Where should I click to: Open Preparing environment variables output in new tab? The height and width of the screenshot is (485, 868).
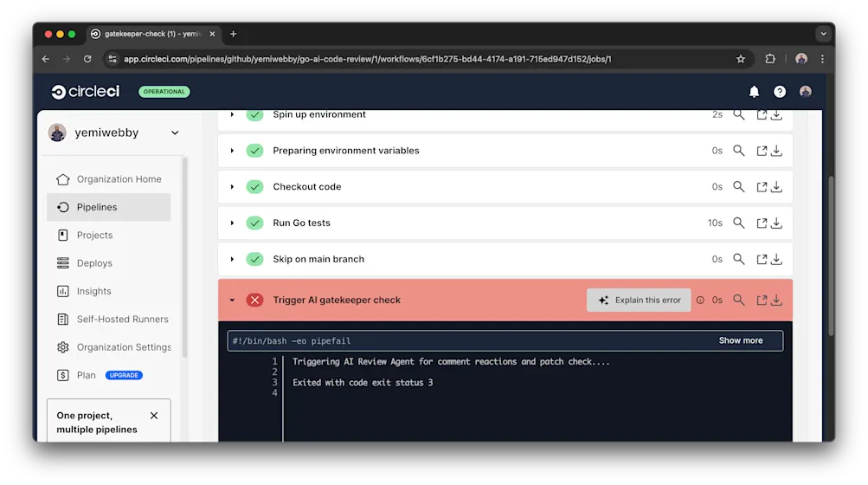762,151
